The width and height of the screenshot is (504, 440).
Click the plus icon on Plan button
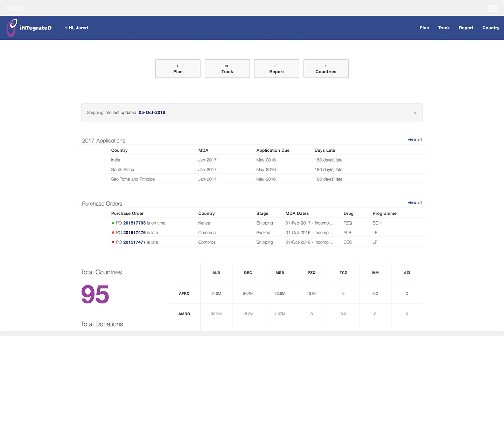(177, 66)
